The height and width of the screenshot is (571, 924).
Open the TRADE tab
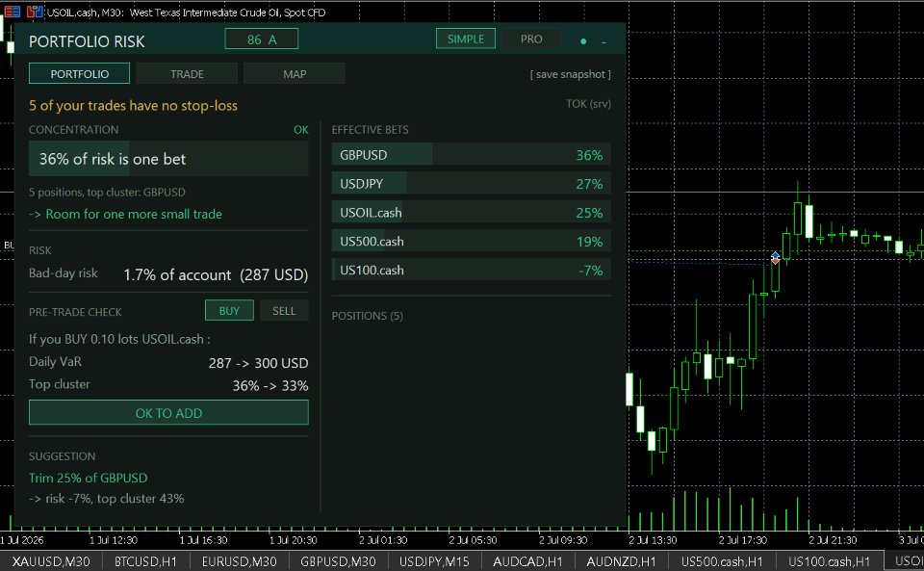pyautogui.click(x=187, y=73)
